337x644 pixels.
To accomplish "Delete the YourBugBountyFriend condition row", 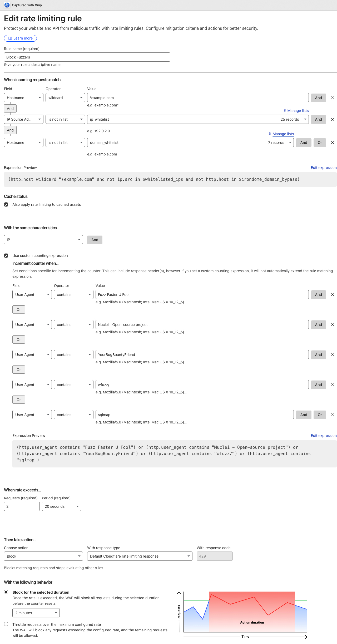I will pyautogui.click(x=332, y=355).
